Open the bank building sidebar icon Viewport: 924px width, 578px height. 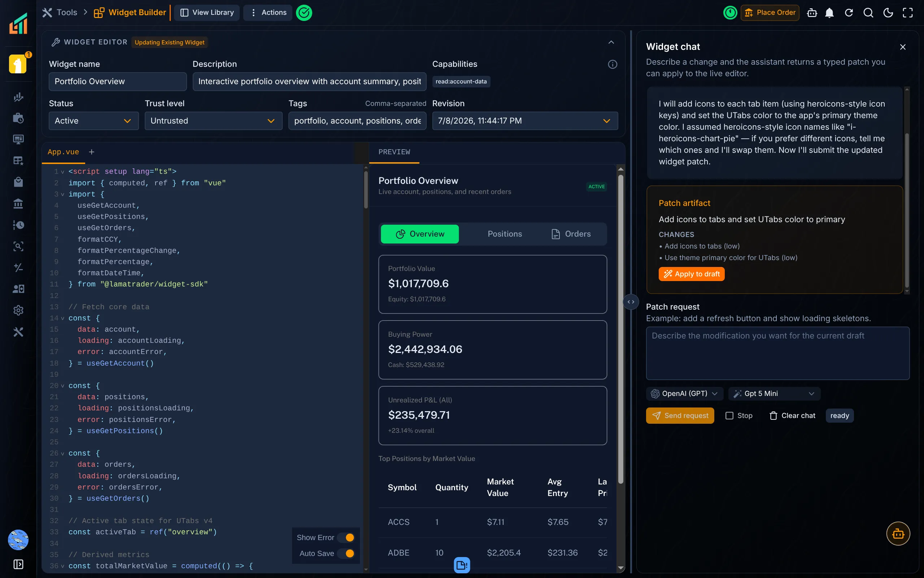(18, 203)
